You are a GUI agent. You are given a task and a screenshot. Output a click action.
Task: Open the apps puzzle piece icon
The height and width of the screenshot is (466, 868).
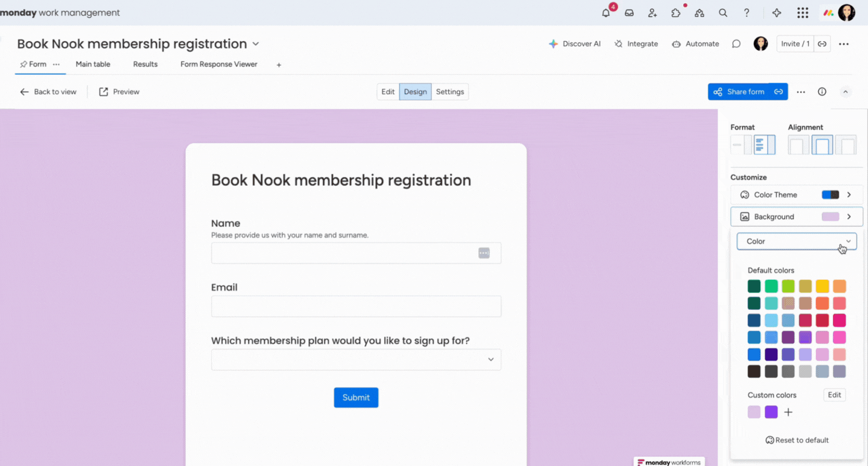[676, 13]
